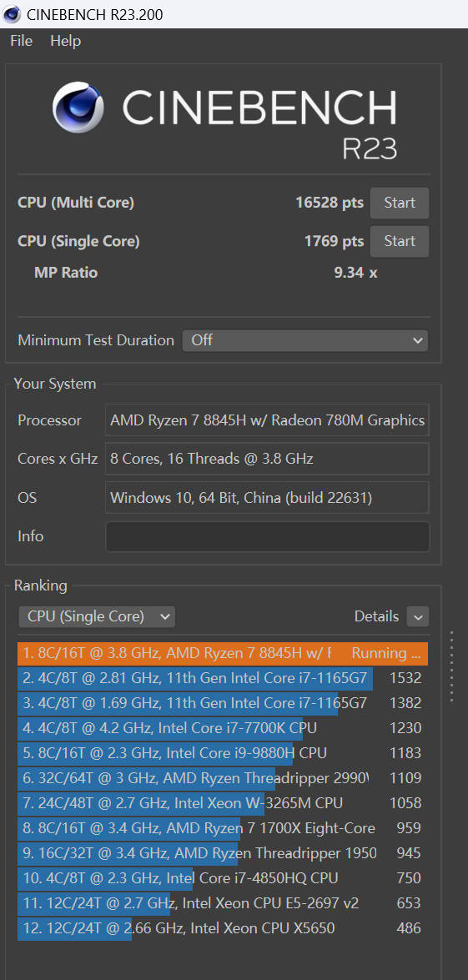Select the Xeon X5650 ranking row

[x=223, y=928]
